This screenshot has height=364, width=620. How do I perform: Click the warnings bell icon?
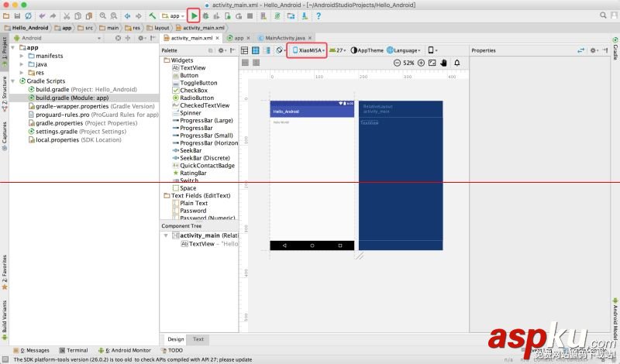[x=457, y=63]
